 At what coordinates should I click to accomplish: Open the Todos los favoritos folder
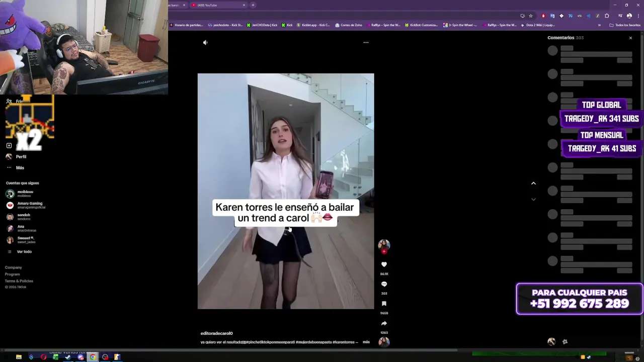625,25
